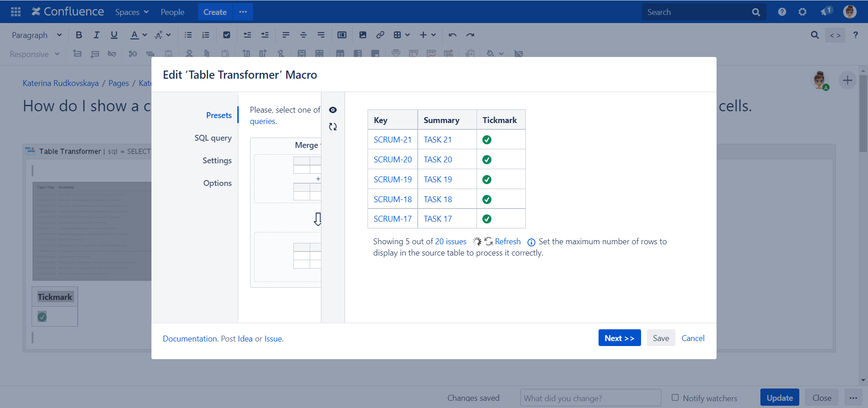Toggle the preview eye icon in the macro dialog
Viewport: 868px width, 408px height.
coord(333,110)
